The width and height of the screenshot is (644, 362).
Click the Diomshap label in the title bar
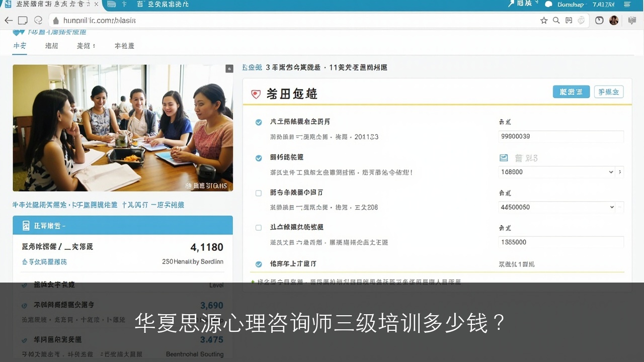(x=571, y=5)
